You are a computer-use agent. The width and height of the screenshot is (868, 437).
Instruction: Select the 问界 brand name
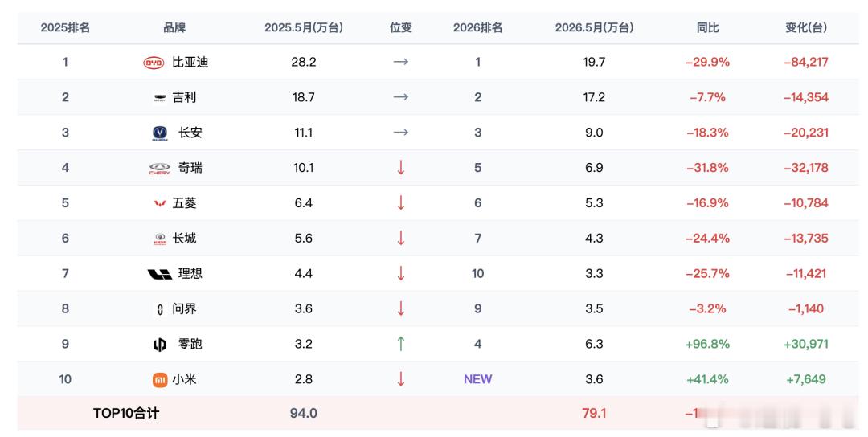tap(184, 308)
